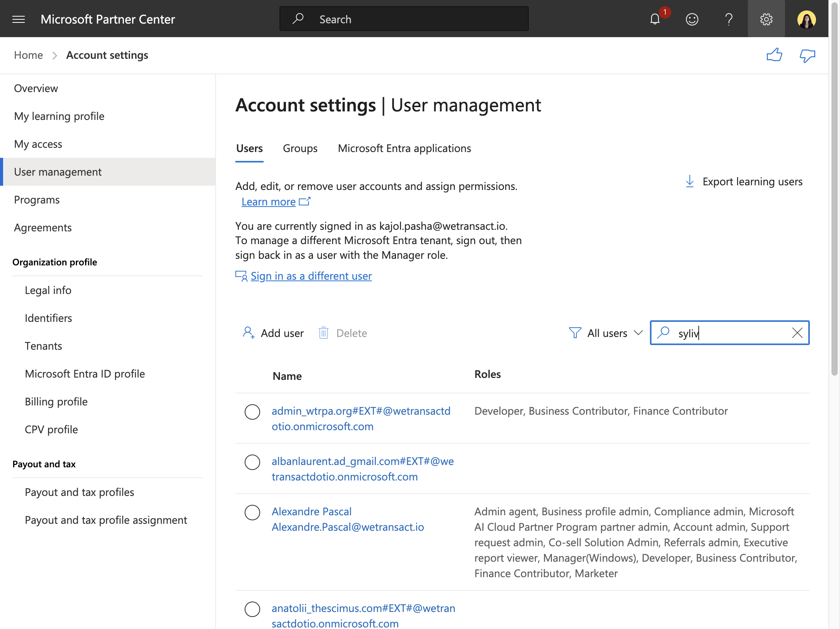Click Sign in as a different user
Viewport: 840px width, 629px height.
311,276
